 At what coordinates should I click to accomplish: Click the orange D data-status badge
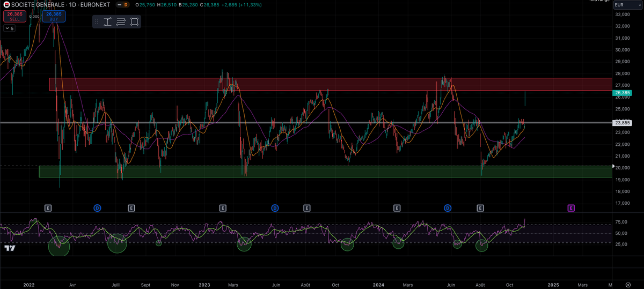click(126, 4)
